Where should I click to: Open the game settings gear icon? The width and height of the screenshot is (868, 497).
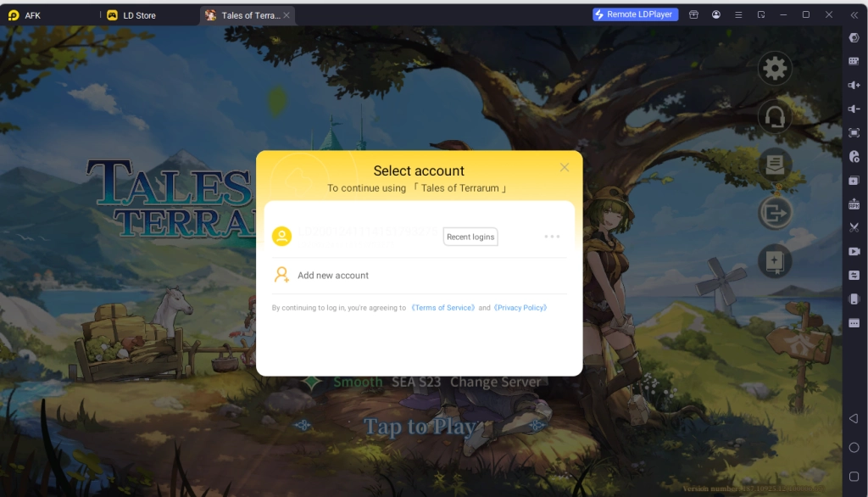[x=775, y=69]
